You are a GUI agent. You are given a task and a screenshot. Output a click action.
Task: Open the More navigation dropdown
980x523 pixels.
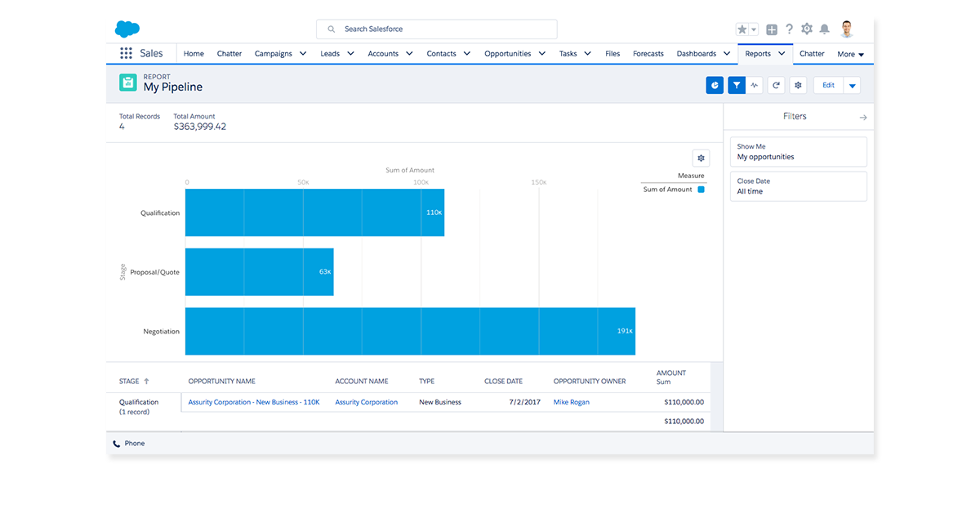[850, 54]
